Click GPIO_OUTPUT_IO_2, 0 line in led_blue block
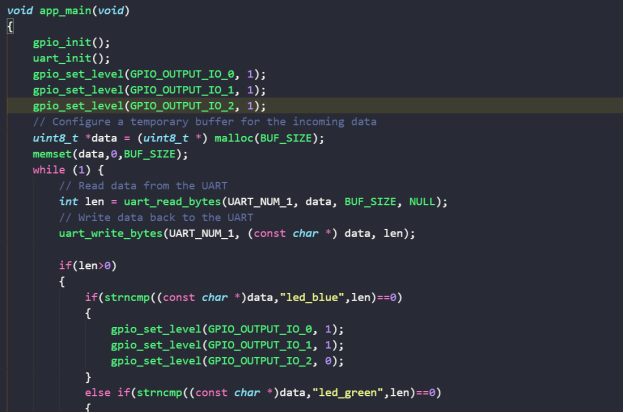 (227, 361)
